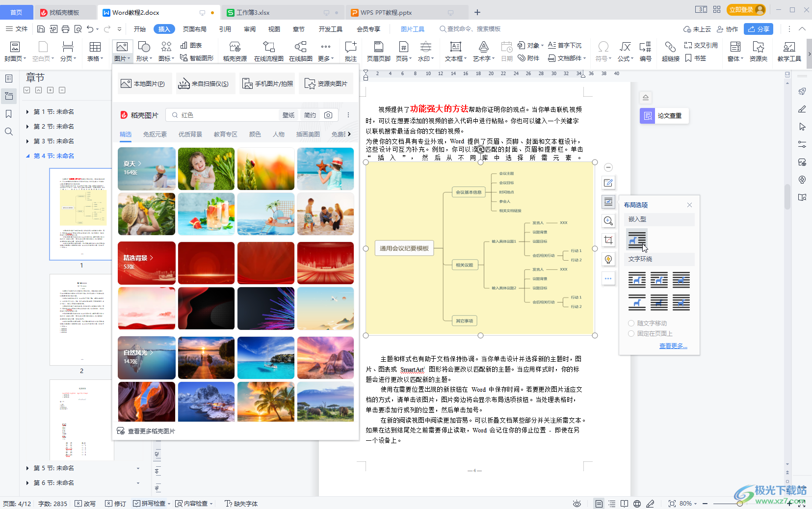Expand 第 1 节 in chapter tree
812x509 pixels.
tap(27, 112)
